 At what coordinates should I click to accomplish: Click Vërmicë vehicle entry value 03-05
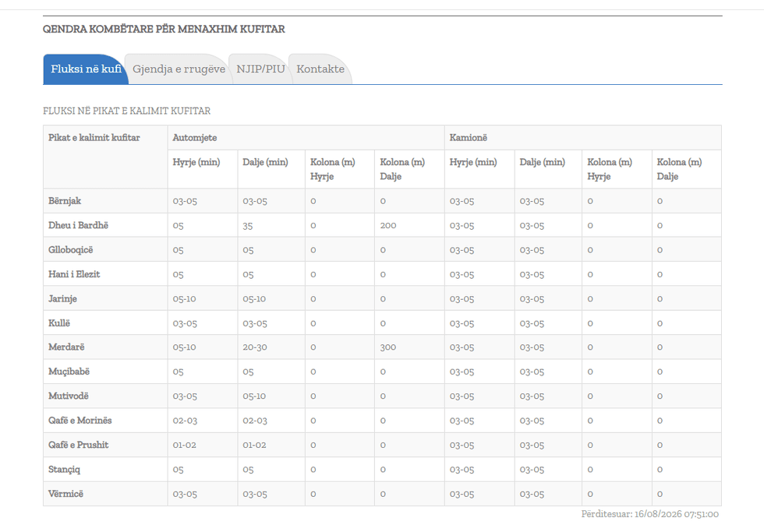[x=185, y=494]
